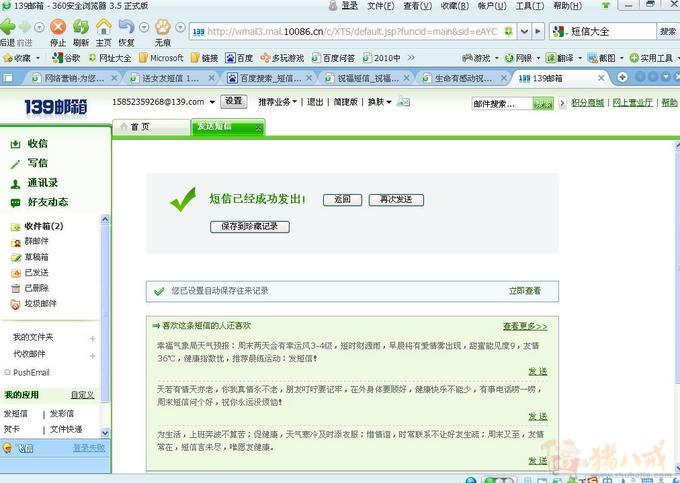Click the 设置 settings button
680x483 pixels.
(x=234, y=101)
